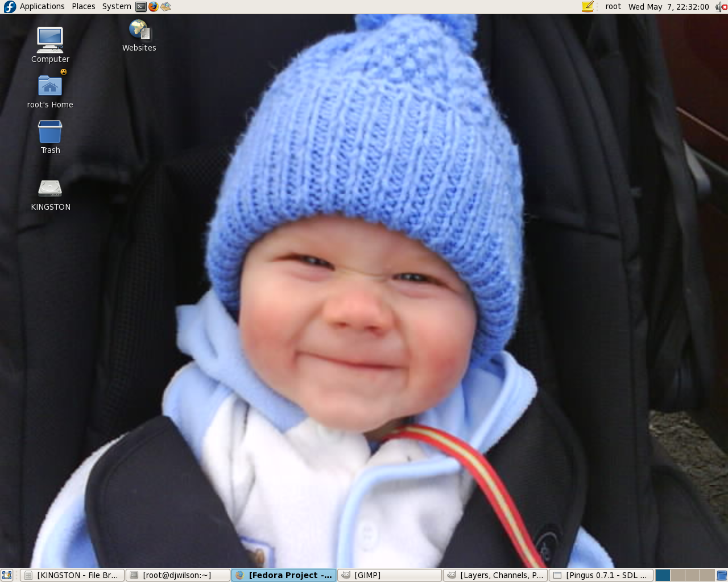The width and height of the screenshot is (728, 582).
Task: Switch to the first active workspace
Action: 663,575
